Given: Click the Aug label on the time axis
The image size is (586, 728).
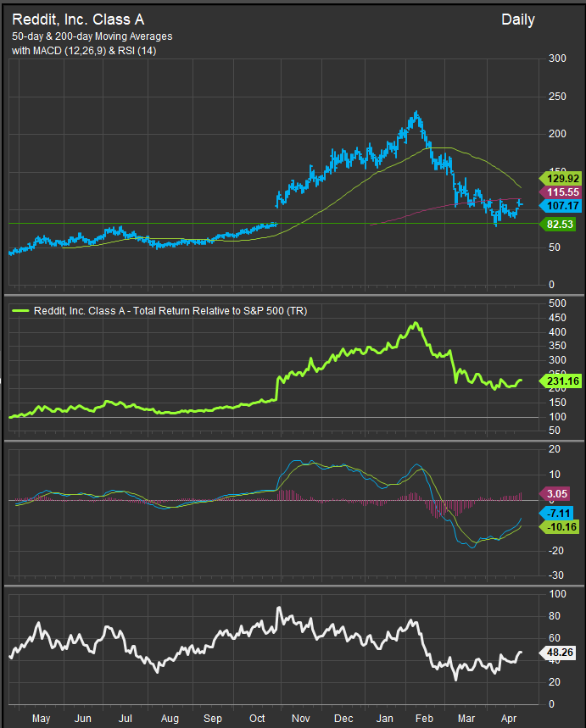Looking at the screenshot, I should pos(170,718).
